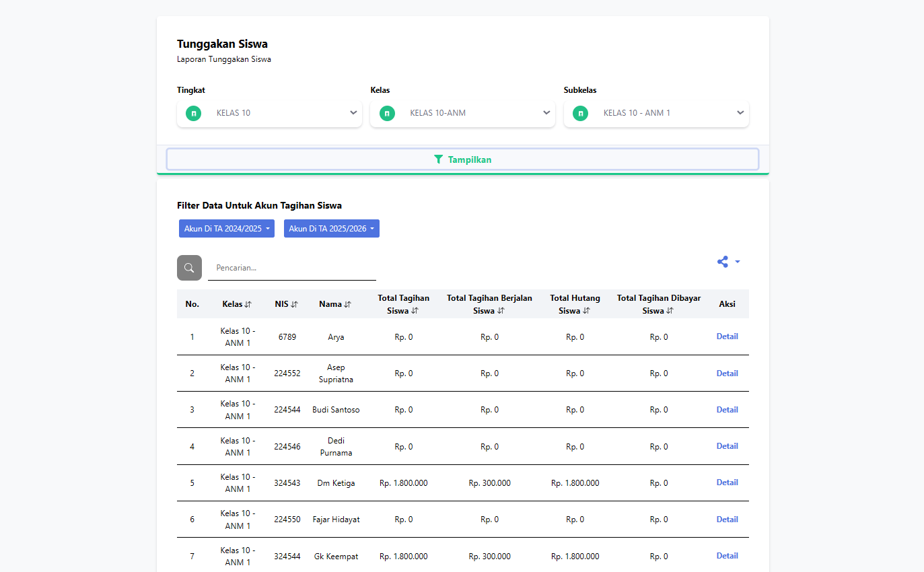
Task: Sort by Total Tagihan Dibayar Siswa
Action: (x=670, y=311)
